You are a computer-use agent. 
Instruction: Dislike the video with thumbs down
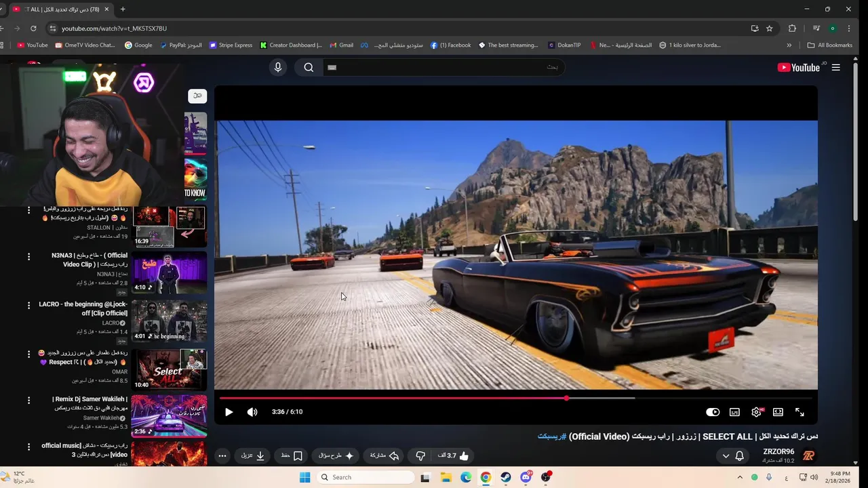coord(420,456)
